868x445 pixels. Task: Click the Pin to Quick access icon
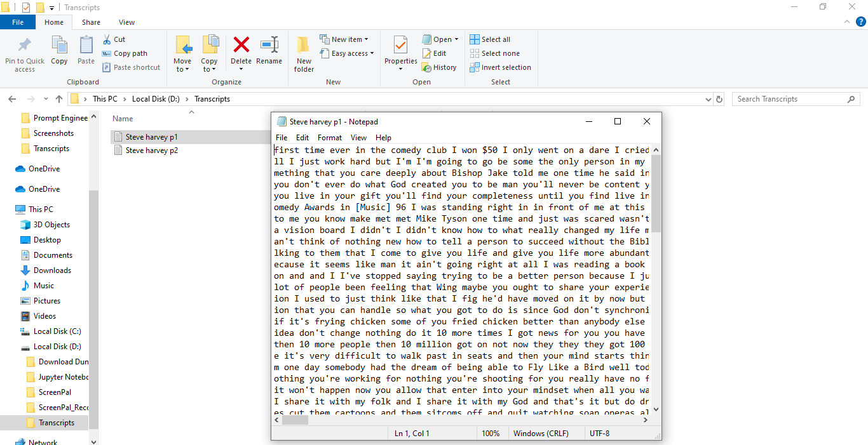(x=25, y=46)
